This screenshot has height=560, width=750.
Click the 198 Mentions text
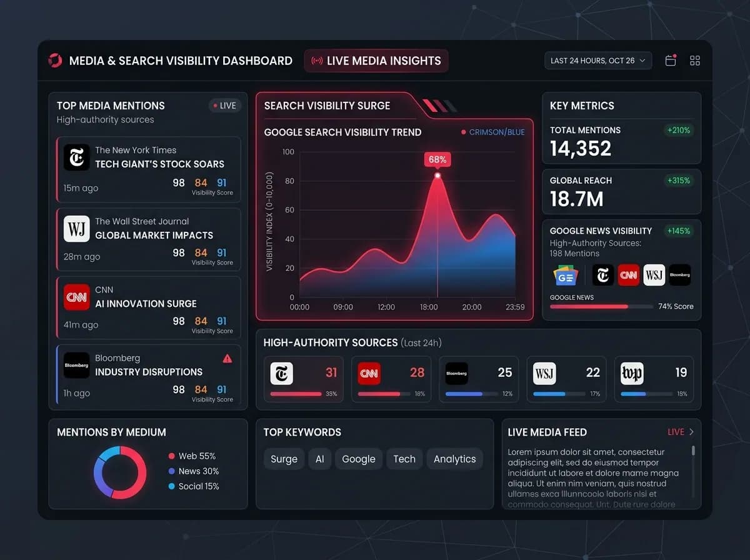point(574,254)
